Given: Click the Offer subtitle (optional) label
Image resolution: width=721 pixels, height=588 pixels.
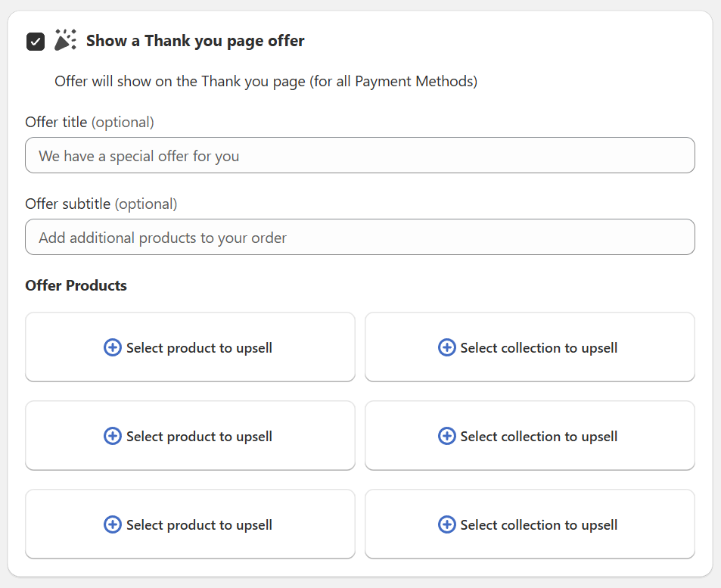Looking at the screenshot, I should click(x=101, y=204).
